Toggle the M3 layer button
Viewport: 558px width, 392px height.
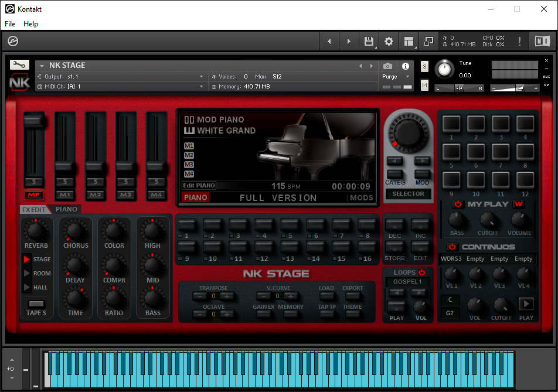pyautogui.click(x=125, y=195)
